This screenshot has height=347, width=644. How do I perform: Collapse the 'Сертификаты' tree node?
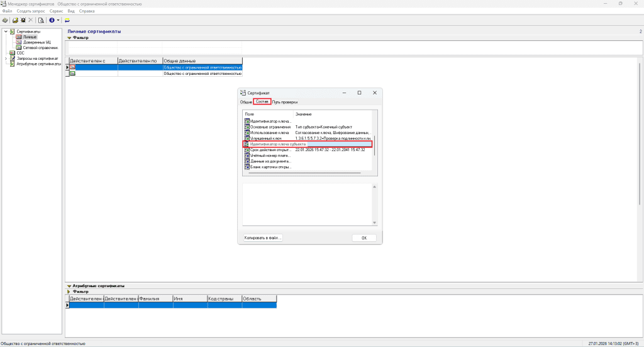tap(6, 31)
